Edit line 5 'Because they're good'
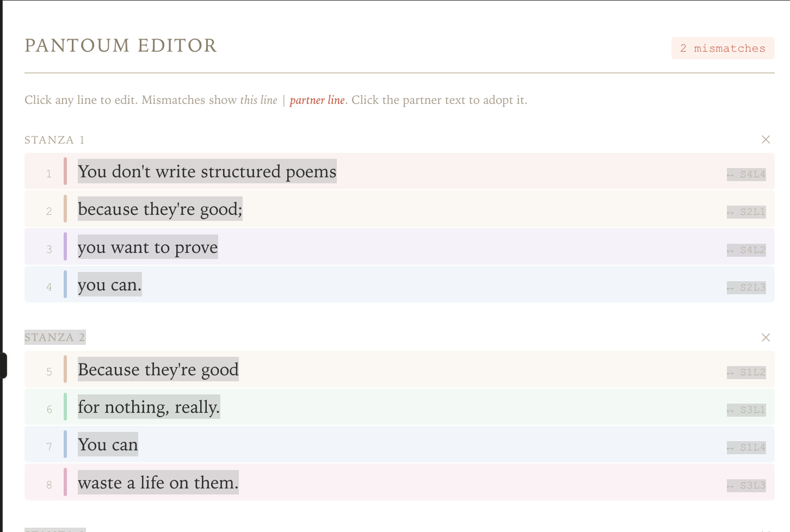Viewport: 790px width, 532px height. point(158,369)
